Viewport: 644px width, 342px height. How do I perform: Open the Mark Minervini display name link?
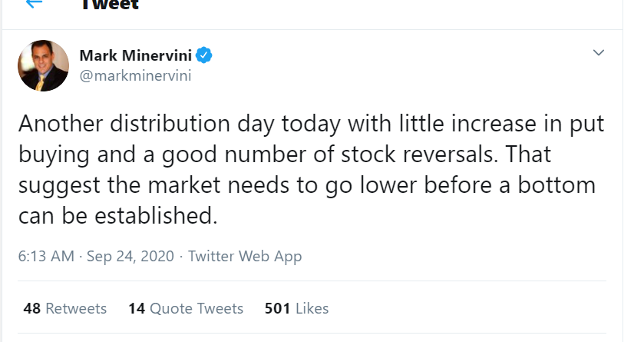137,55
